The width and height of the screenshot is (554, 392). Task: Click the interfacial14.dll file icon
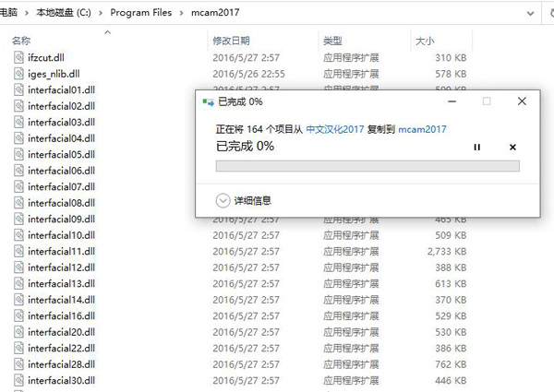pyautogui.click(x=18, y=300)
